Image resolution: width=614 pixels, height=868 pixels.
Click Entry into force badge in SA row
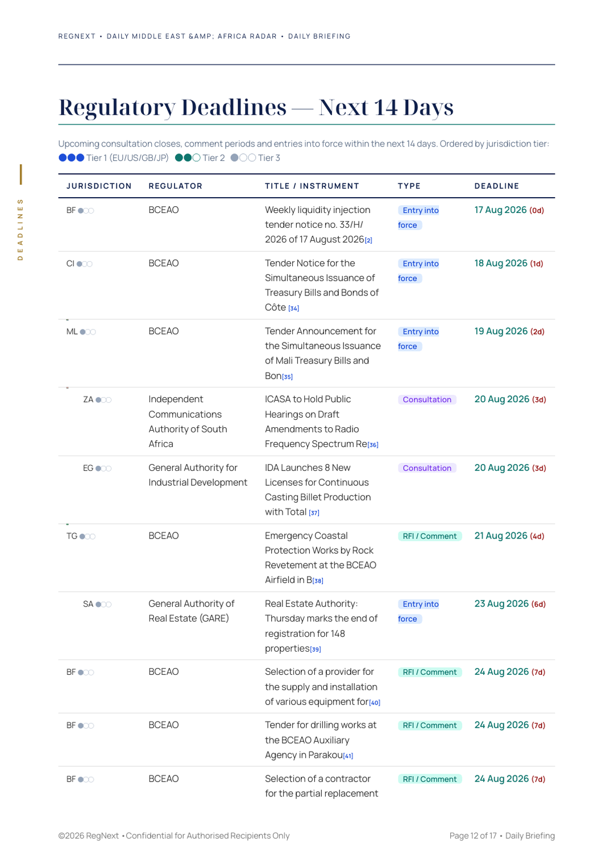pyautogui.click(x=419, y=612)
